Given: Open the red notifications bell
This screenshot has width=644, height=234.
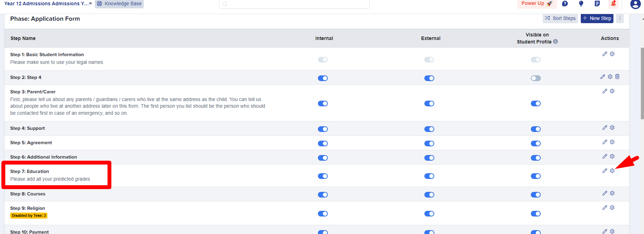Looking at the screenshot, I should (x=613, y=4).
